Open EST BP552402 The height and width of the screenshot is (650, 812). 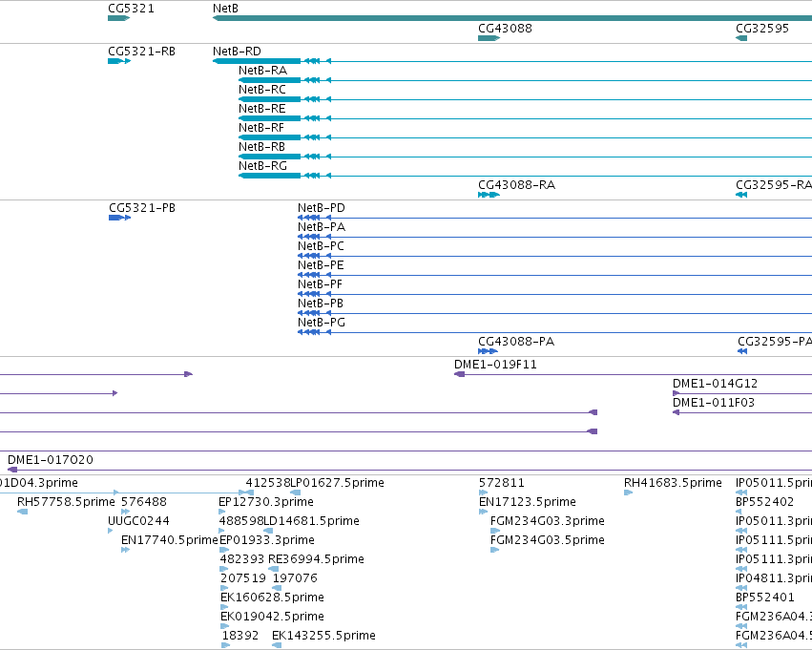coord(764,502)
